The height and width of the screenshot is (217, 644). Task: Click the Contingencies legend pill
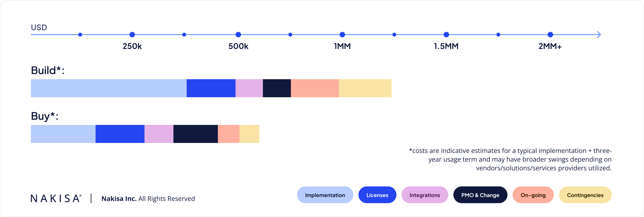(x=585, y=195)
